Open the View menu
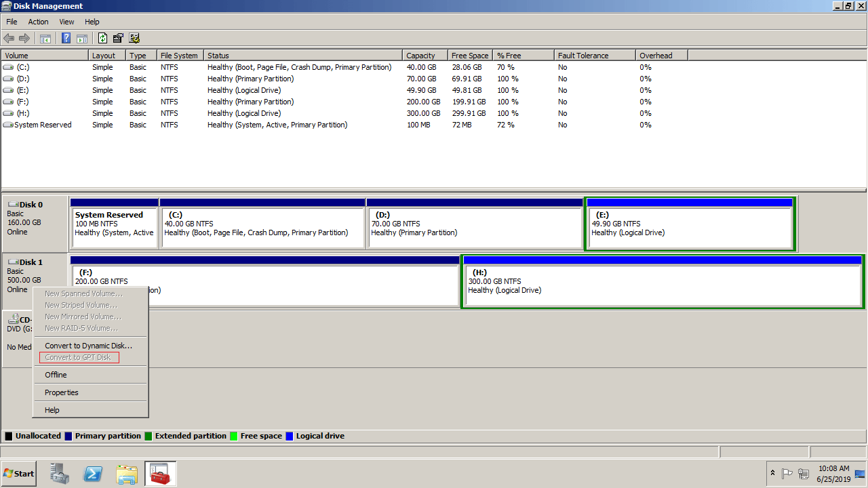 [66, 22]
